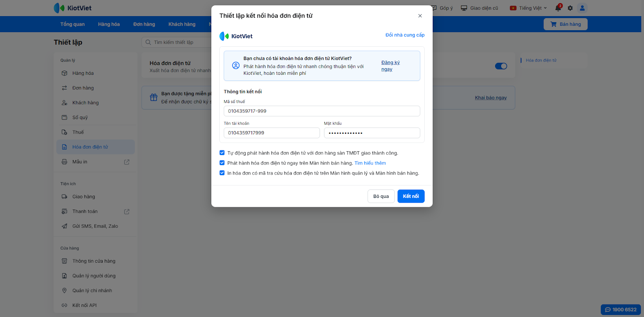644x317 pixels.
Task: Click the Hóa đơn điện tử anchor on right
Action: click(x=541, y=60)
